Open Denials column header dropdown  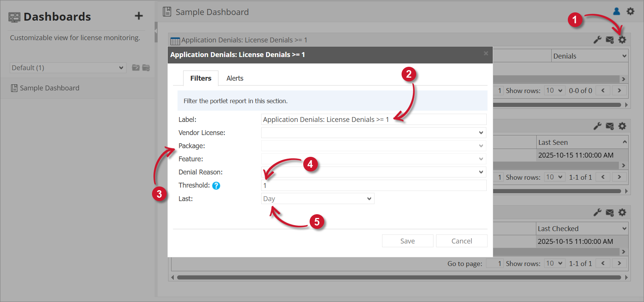[624, 56]
